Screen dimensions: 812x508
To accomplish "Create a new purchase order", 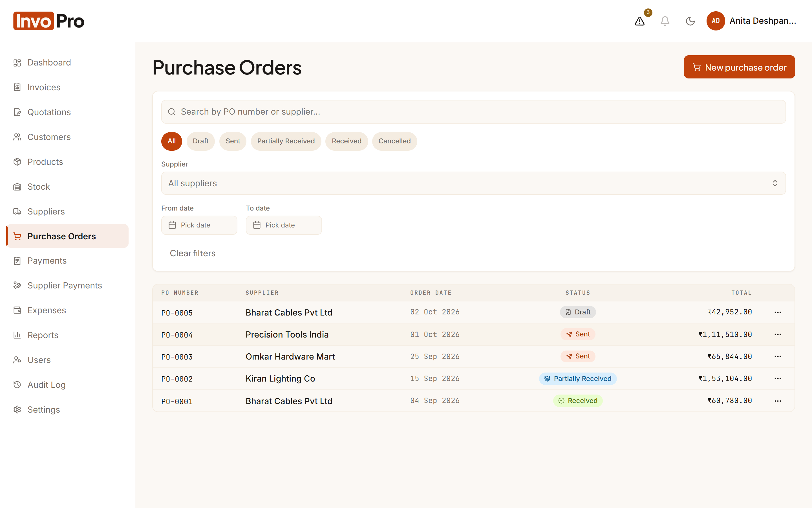I will click(739, 67).
